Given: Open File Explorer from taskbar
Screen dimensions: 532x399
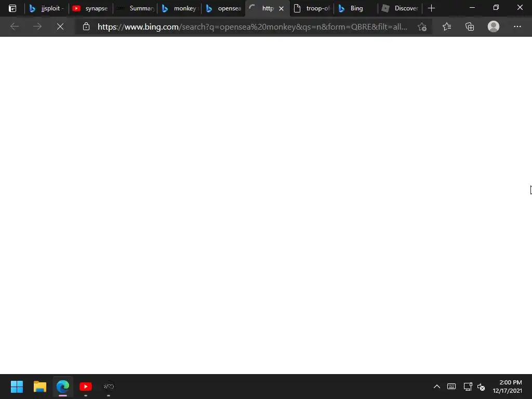Looking at the screenshot, I should (39, 387).
